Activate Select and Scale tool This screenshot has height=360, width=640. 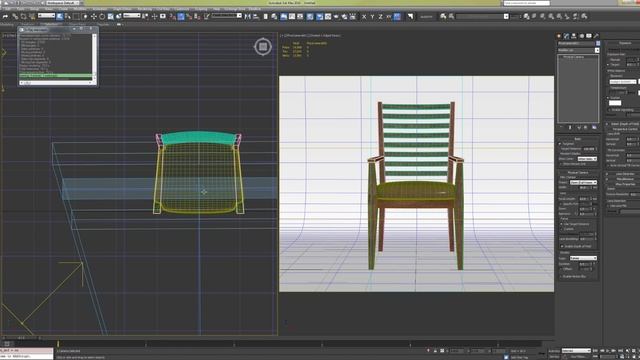pos(110,16)
